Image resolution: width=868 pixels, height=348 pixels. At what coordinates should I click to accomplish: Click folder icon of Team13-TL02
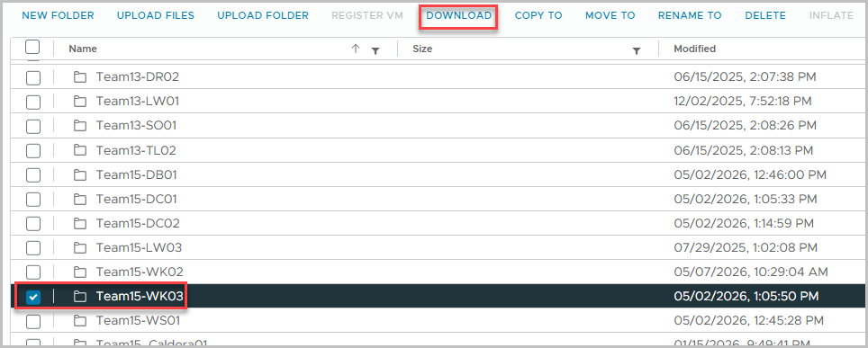tap(80, 150)
